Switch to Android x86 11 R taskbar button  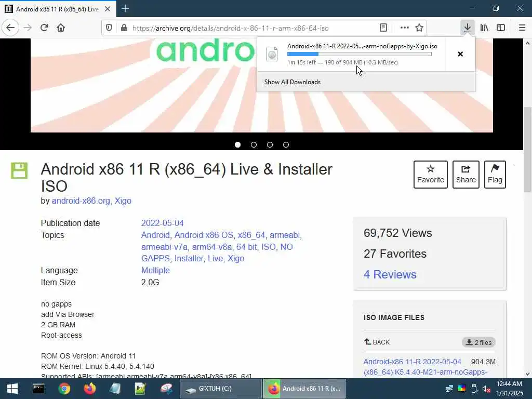[304, 389]
